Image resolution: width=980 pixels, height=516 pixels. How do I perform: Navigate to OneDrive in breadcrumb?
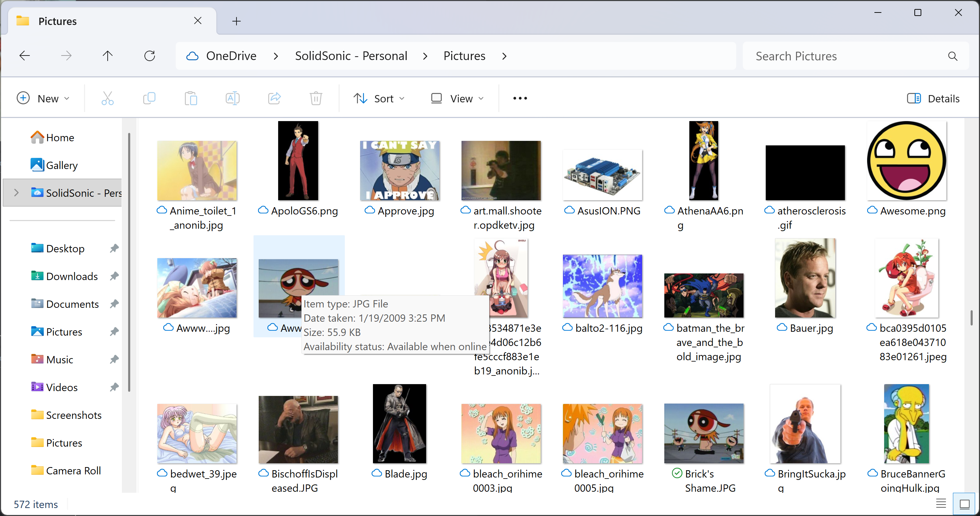tap(231, 56)
